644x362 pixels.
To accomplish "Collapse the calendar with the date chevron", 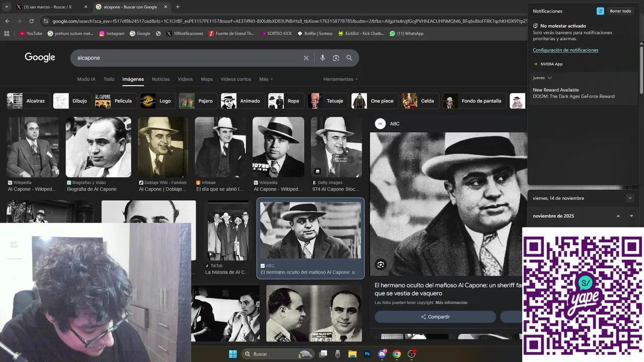I will pyautogui.click(x=630, y=198).
